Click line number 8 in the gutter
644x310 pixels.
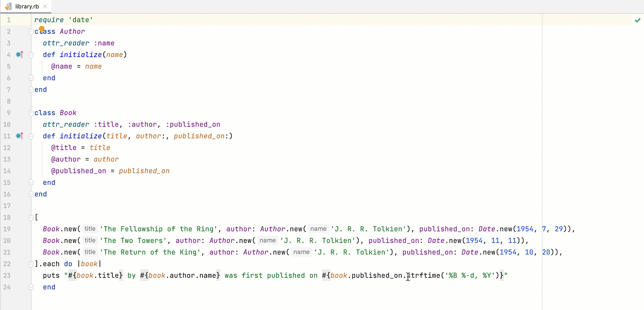[8, 101]
